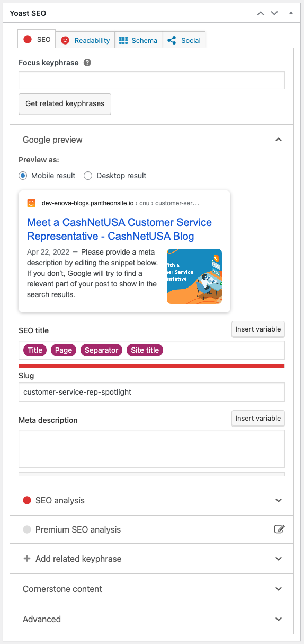Move Yoast SEO panel down arrow
Viewport: 304px width, 644px height.
click(x=274, y=13)
